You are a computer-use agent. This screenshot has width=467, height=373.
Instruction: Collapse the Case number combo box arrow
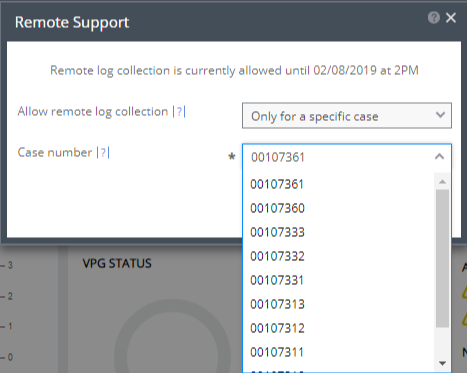click(x=439, y=157)
